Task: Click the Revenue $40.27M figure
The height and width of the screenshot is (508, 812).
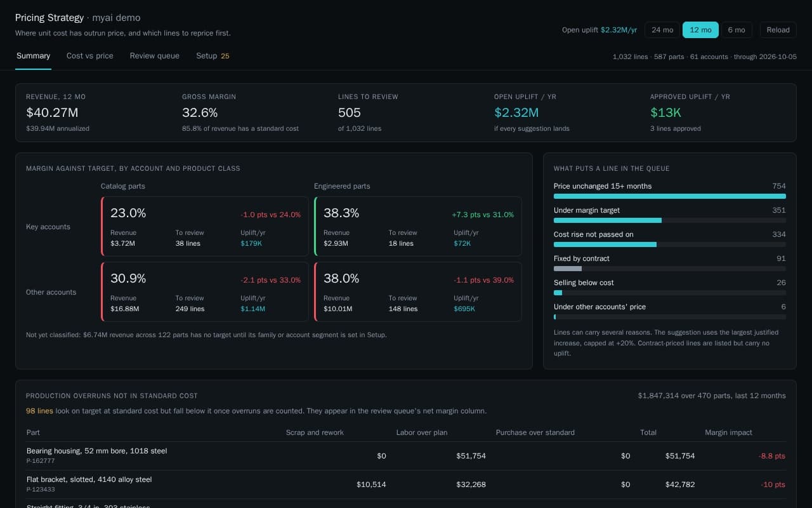Action: click(x=52, y=112)
